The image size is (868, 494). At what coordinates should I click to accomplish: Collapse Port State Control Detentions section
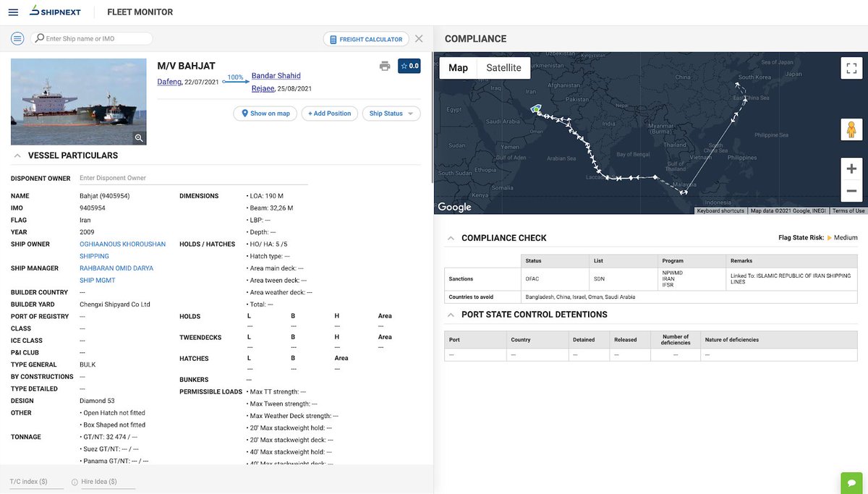[451, 315]
